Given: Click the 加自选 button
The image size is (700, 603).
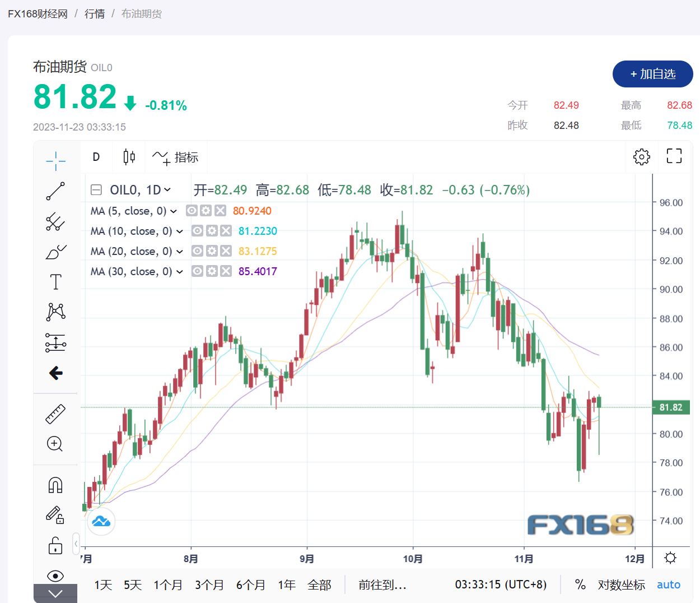Looking at the screenshot, I should click(x=652, y=74).
